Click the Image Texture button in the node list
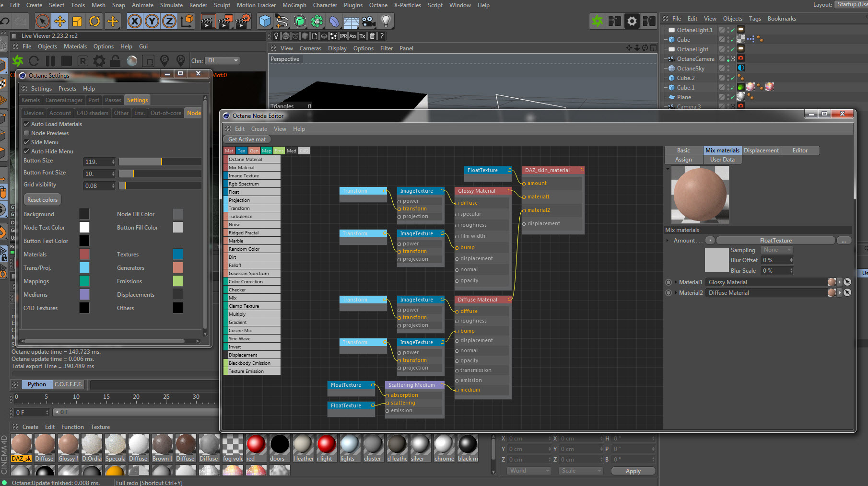 (x=252, y=176)
